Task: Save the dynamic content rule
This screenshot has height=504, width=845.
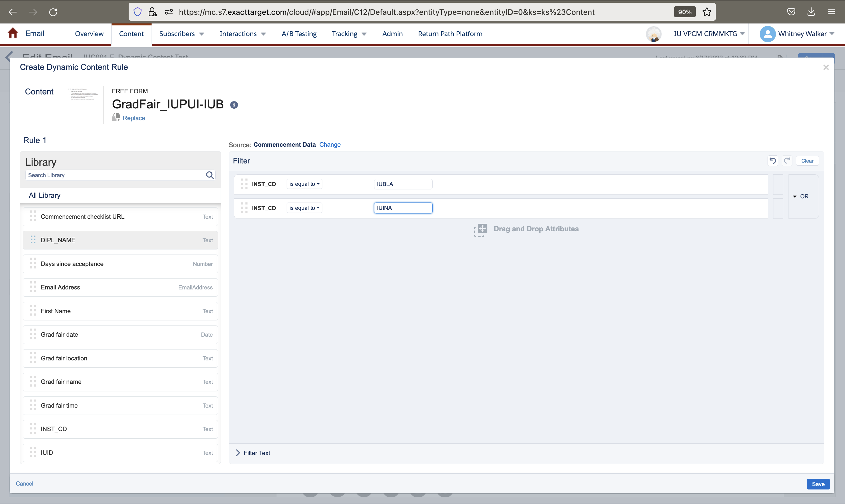Action: (818, 484)
